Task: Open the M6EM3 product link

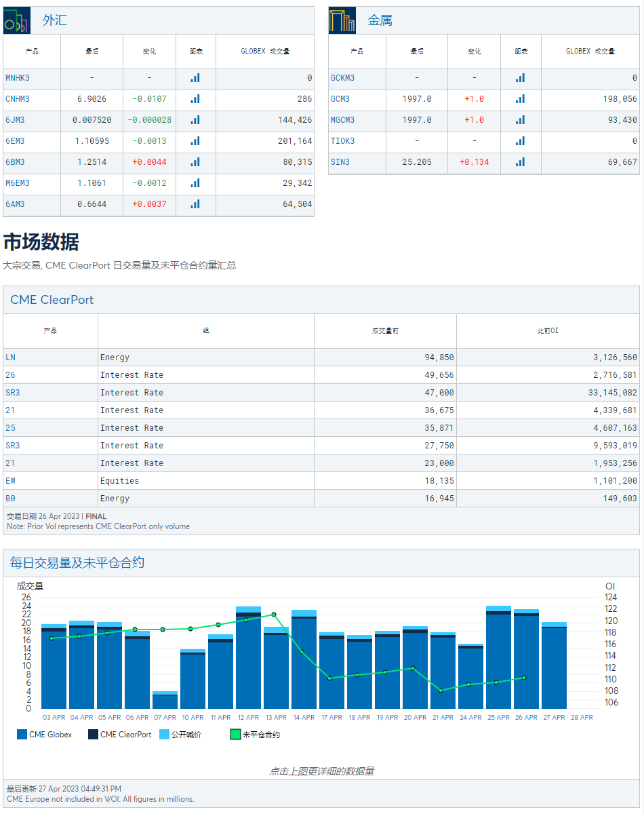Action: [18, 183]
